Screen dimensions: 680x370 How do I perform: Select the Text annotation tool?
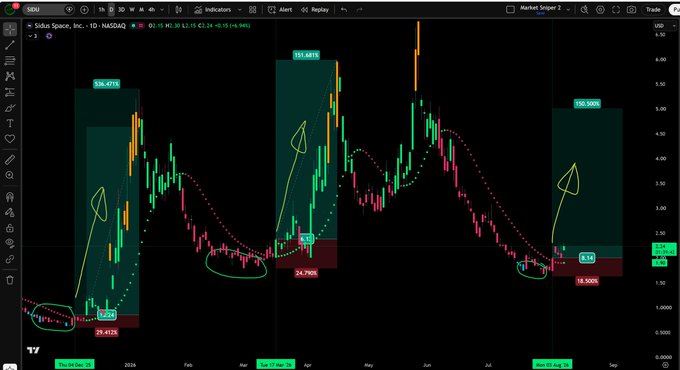tap(10, 123)
